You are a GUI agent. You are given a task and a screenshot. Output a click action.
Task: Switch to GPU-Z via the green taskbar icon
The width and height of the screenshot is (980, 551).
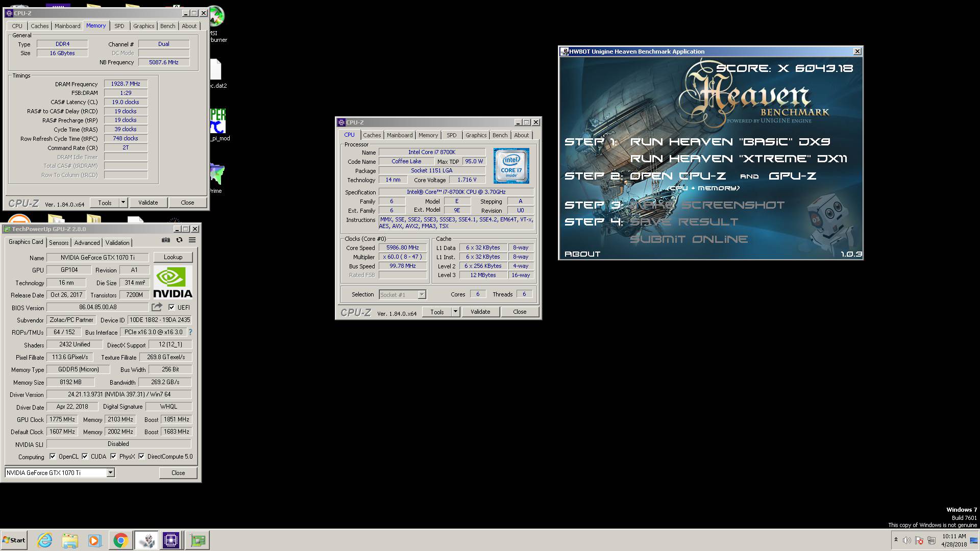[x=197, y=540]
